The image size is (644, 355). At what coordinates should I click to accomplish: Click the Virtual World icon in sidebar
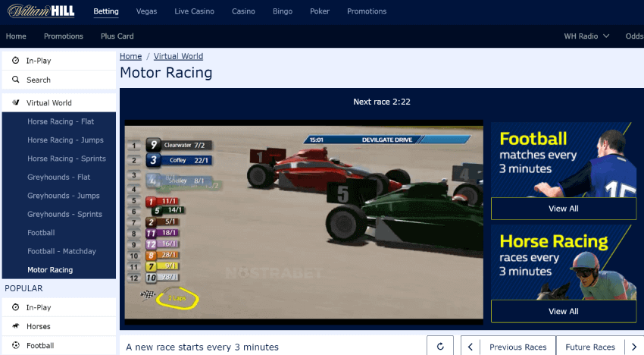tap(16, 102)
